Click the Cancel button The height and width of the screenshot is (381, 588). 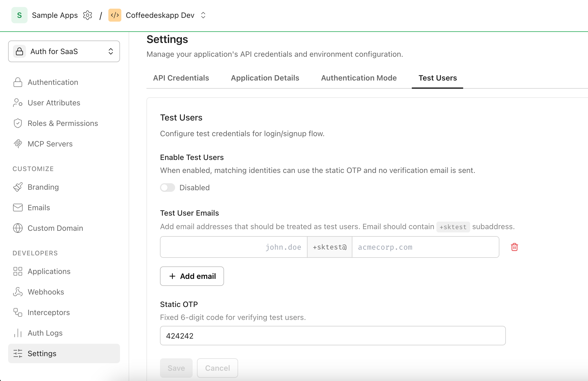218,368
